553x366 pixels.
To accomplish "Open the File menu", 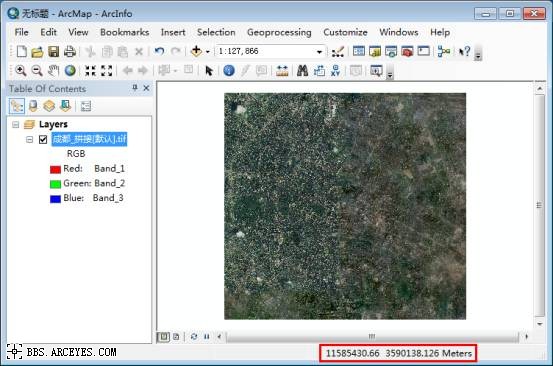I will pos(22,32).
